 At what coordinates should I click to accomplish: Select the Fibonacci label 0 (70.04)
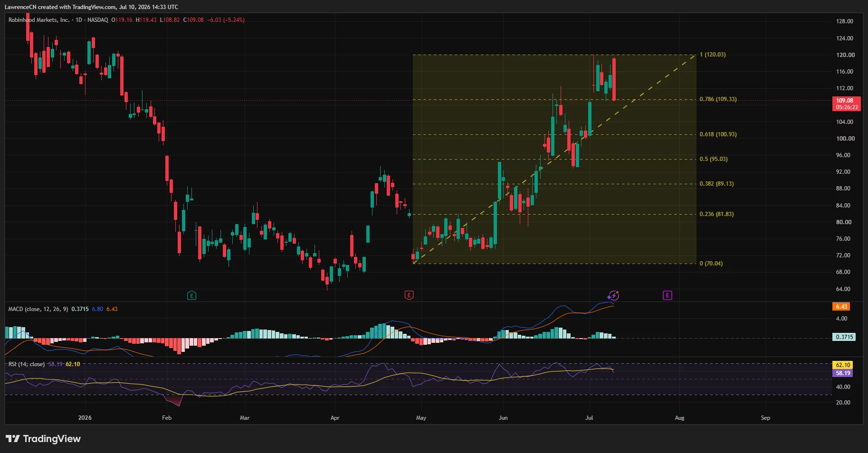pyautogui.click(x=711, y=264)
